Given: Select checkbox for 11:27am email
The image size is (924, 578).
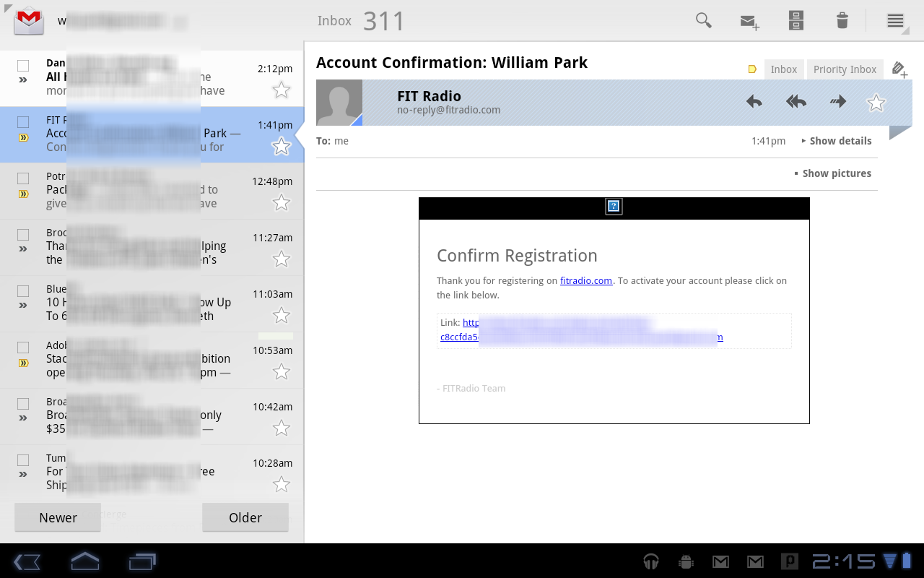Looking at the screenshot, I should (x=23, y=234).
